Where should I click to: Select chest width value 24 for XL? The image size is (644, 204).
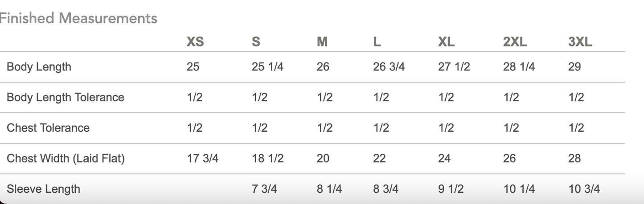click(444, 158)
